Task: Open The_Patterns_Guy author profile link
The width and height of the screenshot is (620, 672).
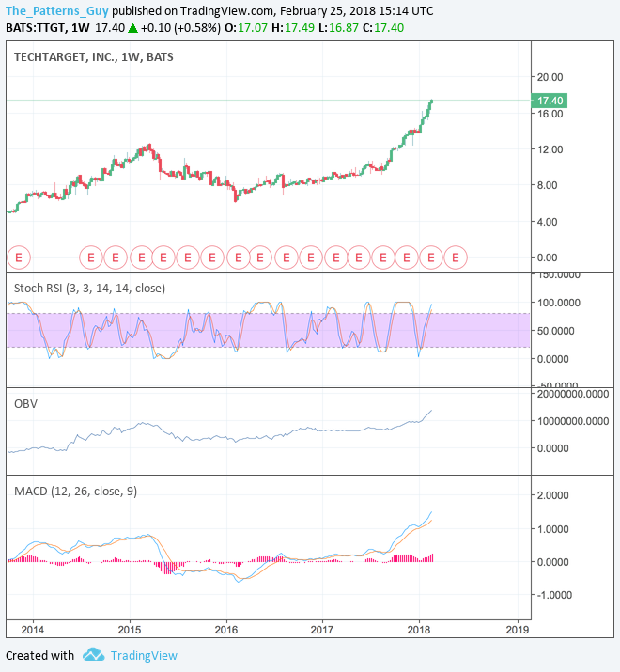Action: click(57, 11)
